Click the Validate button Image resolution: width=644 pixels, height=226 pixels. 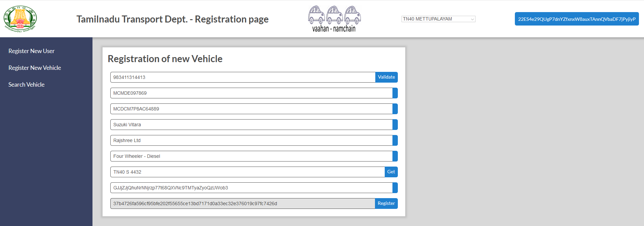386,77
